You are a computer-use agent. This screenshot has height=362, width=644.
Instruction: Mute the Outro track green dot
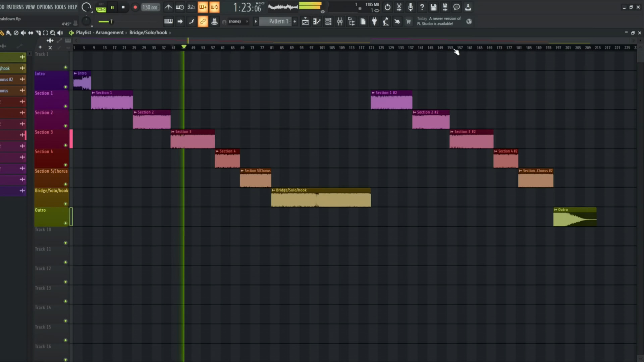click(65, 223)
